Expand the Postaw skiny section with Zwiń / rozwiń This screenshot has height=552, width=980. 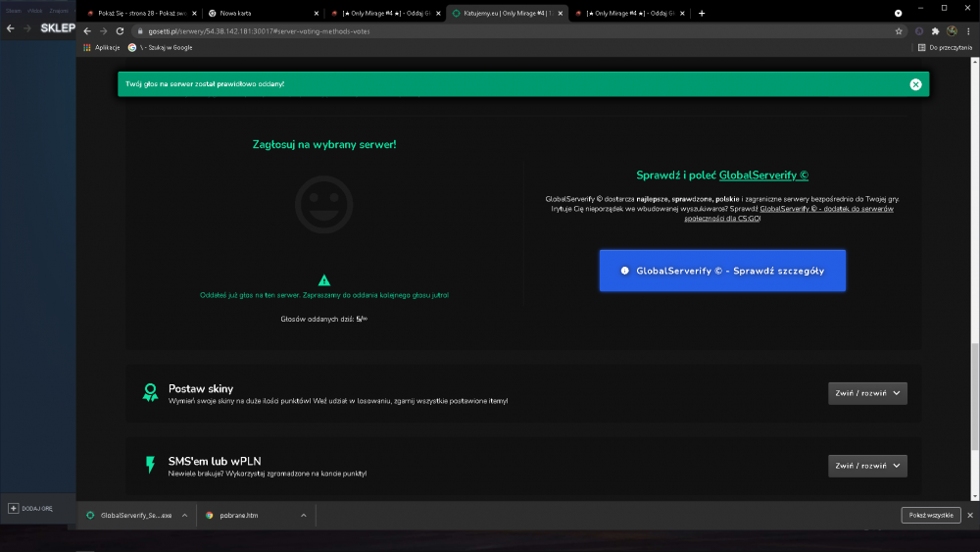pos(867,393)
